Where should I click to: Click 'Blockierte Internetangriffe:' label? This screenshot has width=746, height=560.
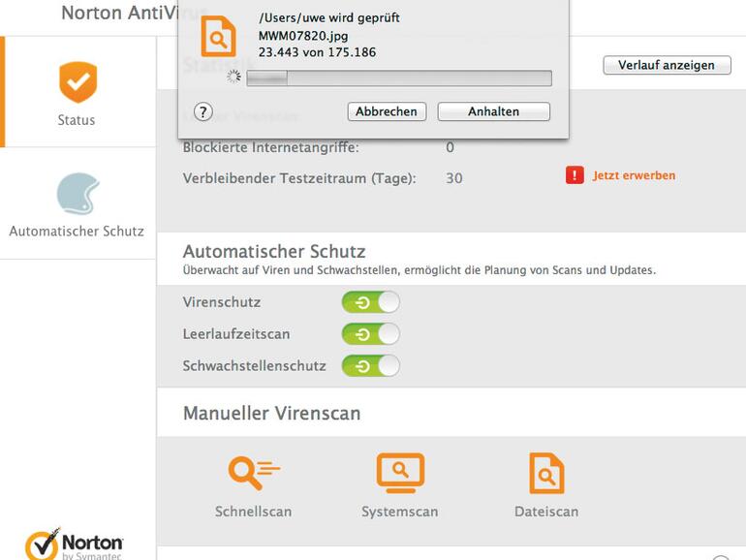coord(271,147)
